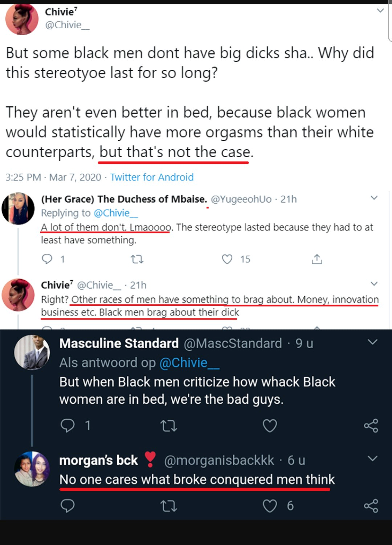
Task: Expand options for the Duchess of Mbaise reply
Action: [x=374, y=198]
